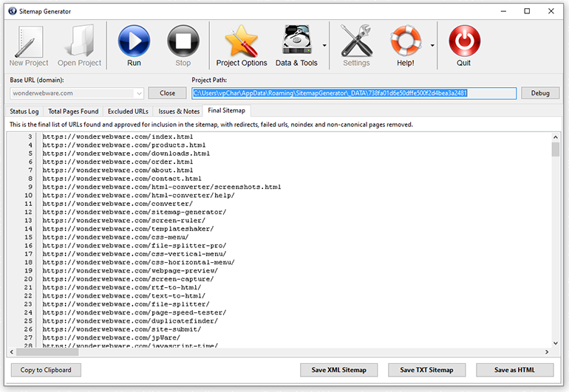
Task: Click Save TXT Sitemap button
Action: click(427, 370)
